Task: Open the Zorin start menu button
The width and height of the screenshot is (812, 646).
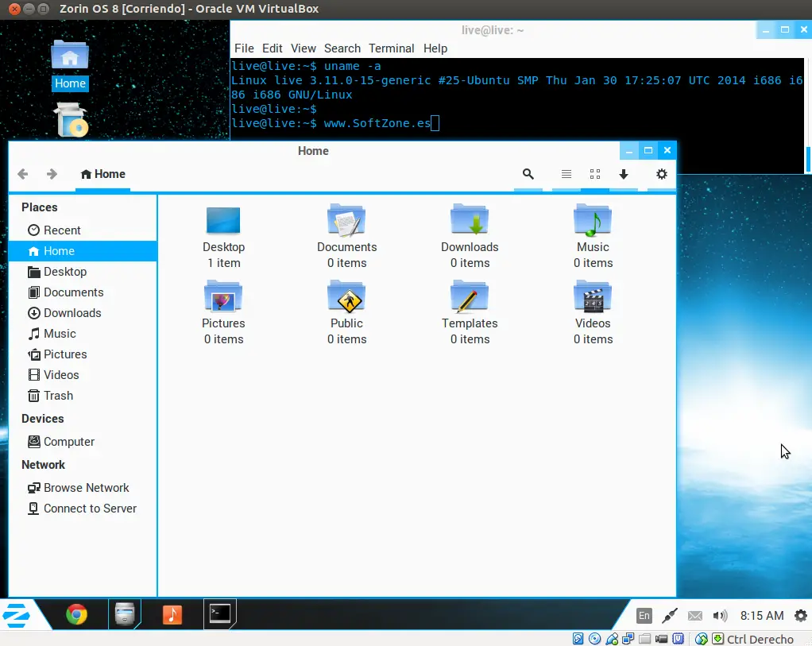Action: [17, 614]
